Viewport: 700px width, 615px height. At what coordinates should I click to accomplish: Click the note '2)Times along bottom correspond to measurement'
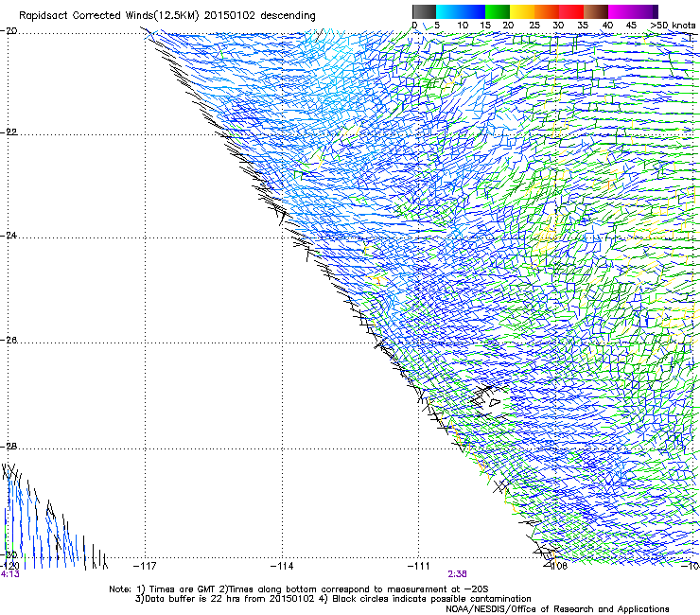coord(333,589)
